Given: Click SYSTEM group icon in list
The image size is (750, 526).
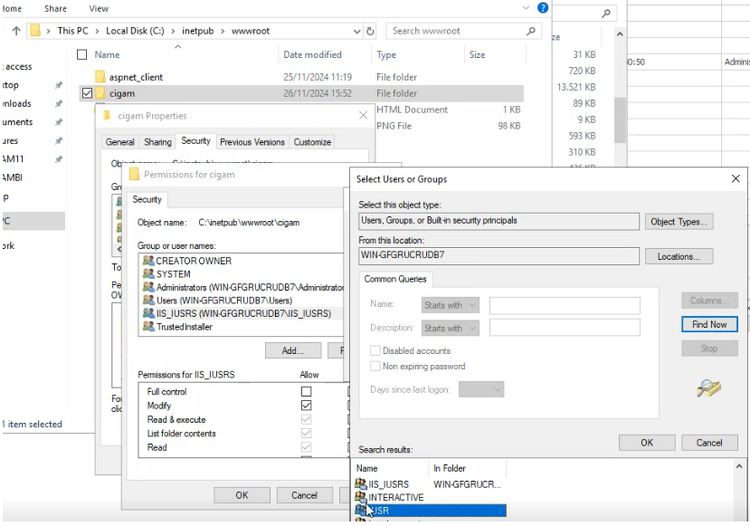Looking at the screenshot, I should click(148, 274).
